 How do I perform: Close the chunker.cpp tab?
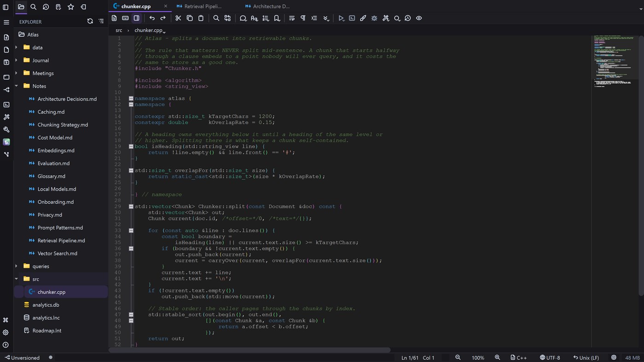165,6
